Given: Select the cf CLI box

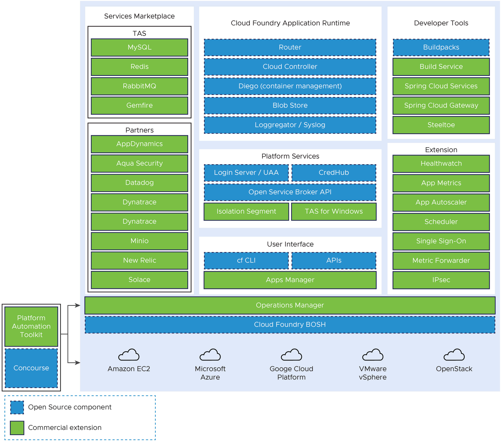Looking at the screenshot, I should [x=246, y=260].
